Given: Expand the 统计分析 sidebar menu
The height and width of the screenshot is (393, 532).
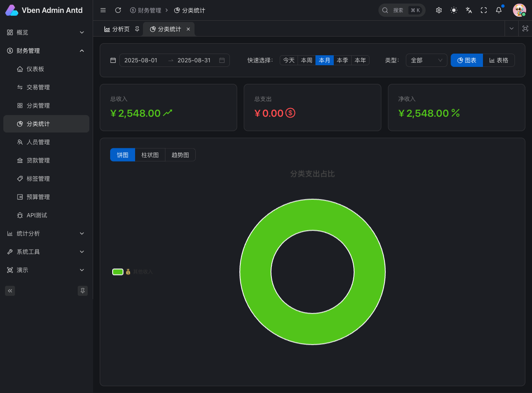Looking at the screenshot, I should pyautogui.click(x=46, y=233).
